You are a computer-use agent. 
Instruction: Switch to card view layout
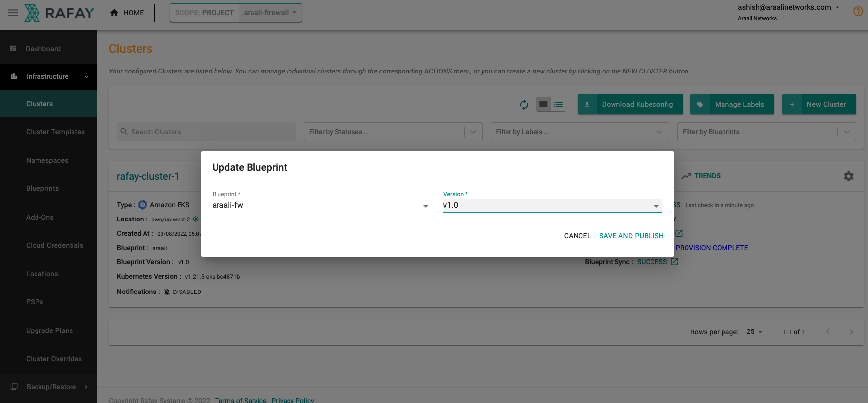coord(543,104)
